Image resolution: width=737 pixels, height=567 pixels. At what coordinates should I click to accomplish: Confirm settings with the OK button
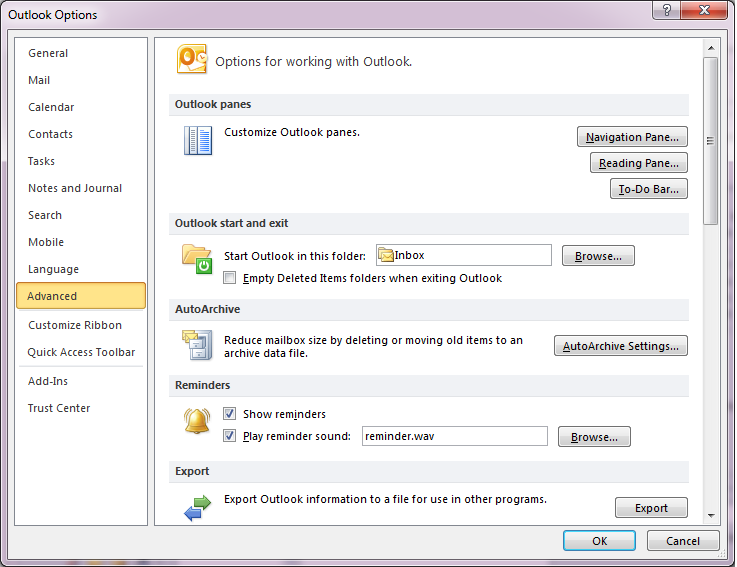tap(599, 540)
